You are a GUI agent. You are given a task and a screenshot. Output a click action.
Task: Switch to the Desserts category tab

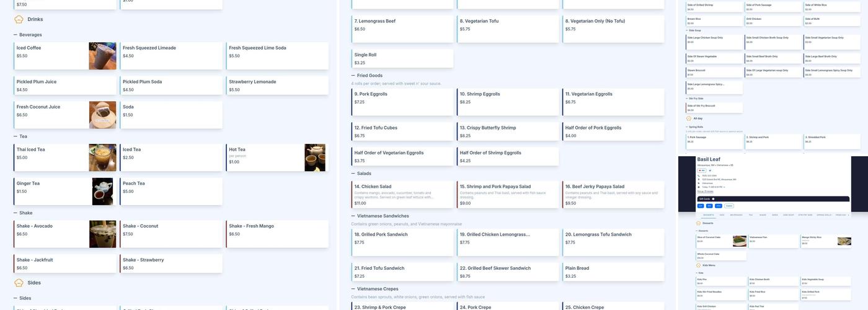coord(708,215)
